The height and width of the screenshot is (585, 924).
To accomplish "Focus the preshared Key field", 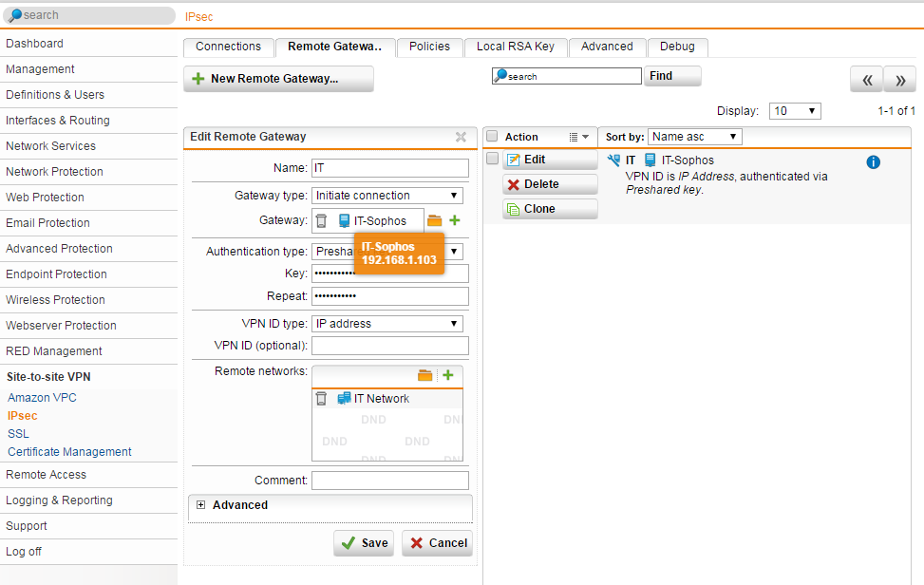I will [390, 274].
